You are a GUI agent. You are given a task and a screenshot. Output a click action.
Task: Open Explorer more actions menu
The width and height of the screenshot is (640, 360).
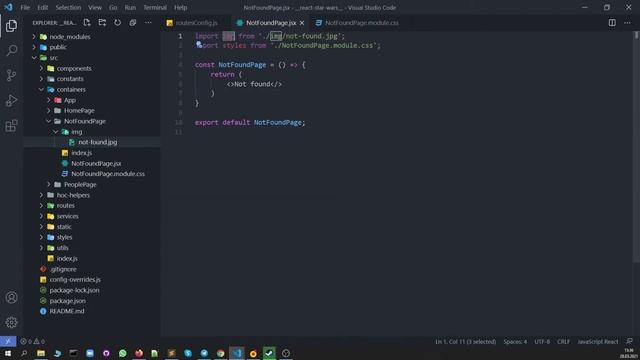pos(148,23)
